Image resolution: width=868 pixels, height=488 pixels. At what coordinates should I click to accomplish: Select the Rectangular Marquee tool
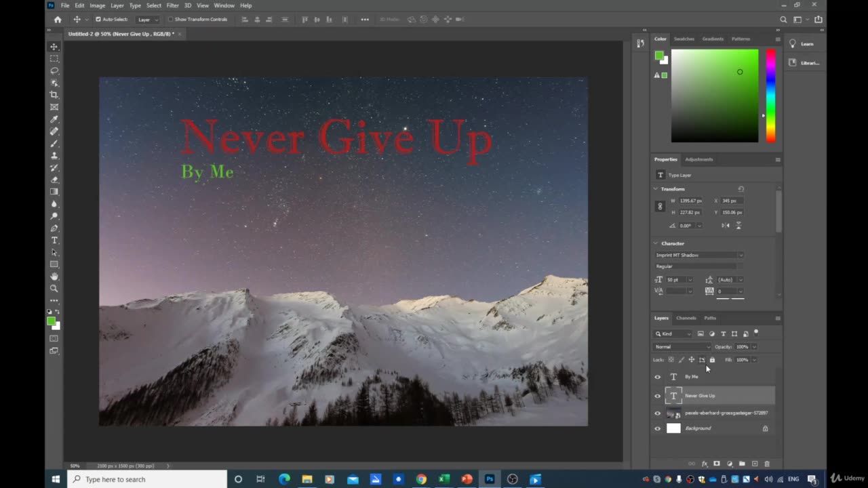(54, 58)
